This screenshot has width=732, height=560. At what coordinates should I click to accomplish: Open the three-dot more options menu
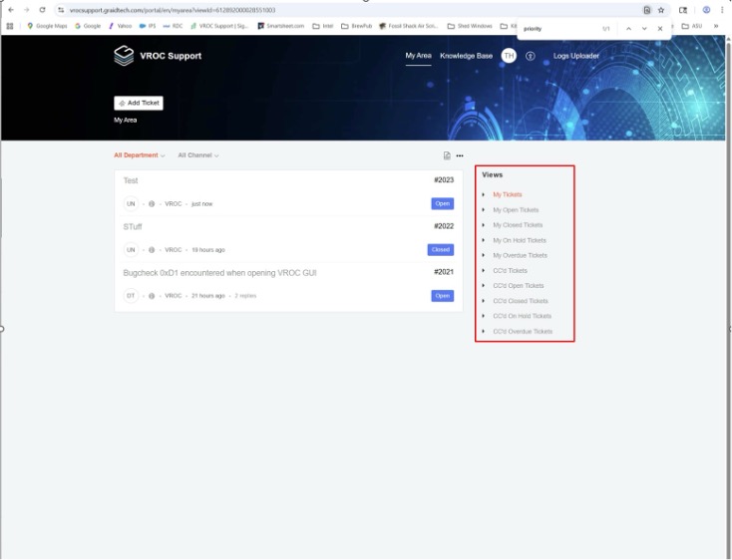460,155
